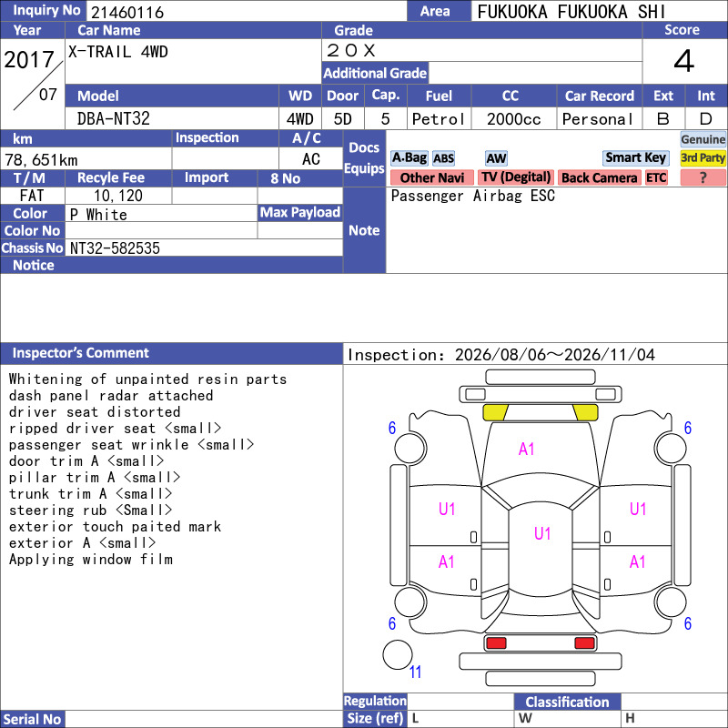Click the car record value Personal
Image resolution: width=728 pixels, height=728 pixels.
pos(597,119)
